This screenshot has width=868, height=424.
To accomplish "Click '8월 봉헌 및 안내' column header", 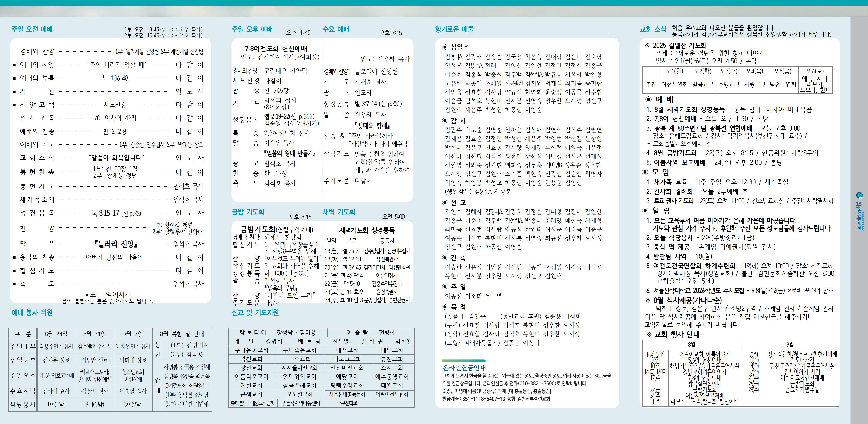I will coord(182,334).
